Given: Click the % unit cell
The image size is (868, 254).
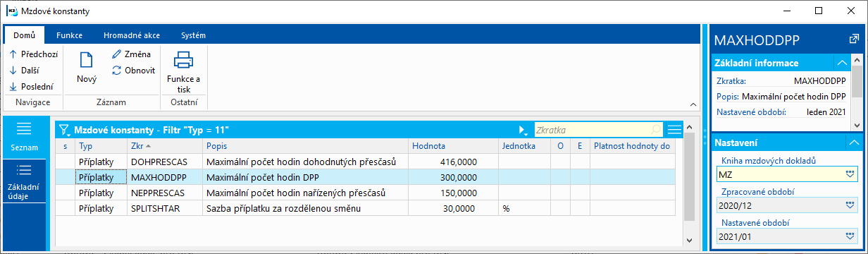Looking at the screenshot, I should (x=525, y=209).
